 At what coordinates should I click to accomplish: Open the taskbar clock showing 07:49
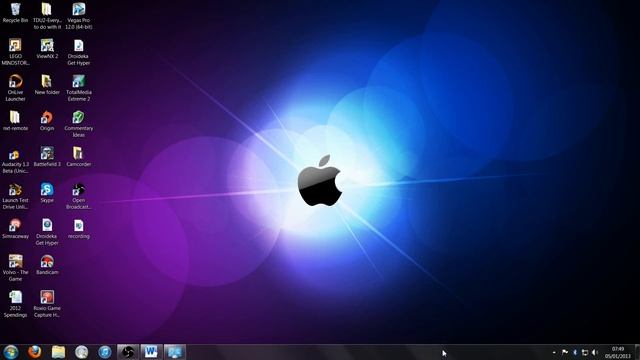coord(618,352)
